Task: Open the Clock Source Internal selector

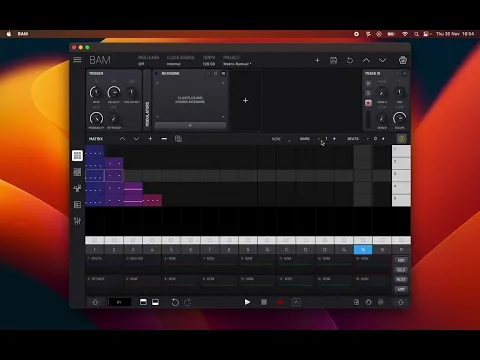Action: click(180, 61)
